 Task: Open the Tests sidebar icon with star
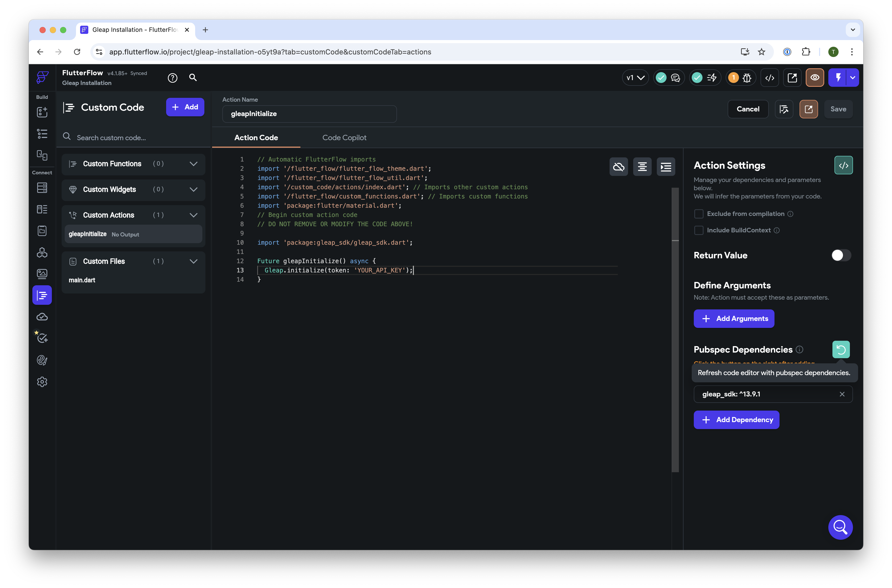(x=42, y=338)
